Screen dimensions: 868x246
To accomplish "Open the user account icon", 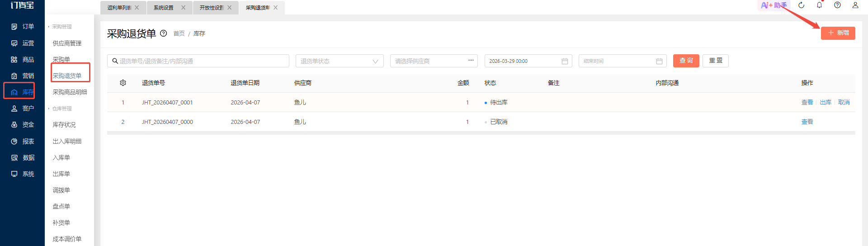I will [855, 5].
